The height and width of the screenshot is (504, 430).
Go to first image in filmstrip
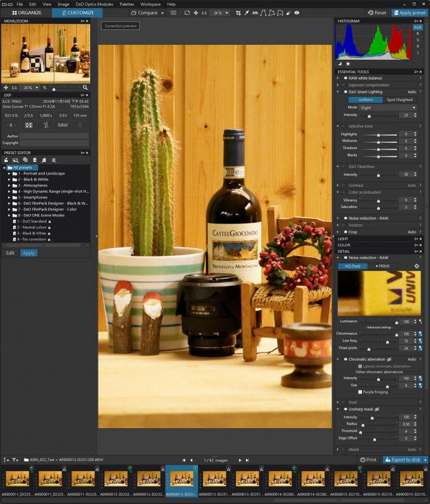click(184, 460)
